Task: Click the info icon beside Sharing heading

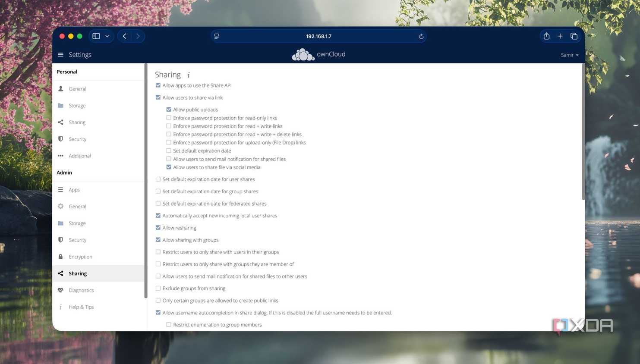Action: coord(189,75)
